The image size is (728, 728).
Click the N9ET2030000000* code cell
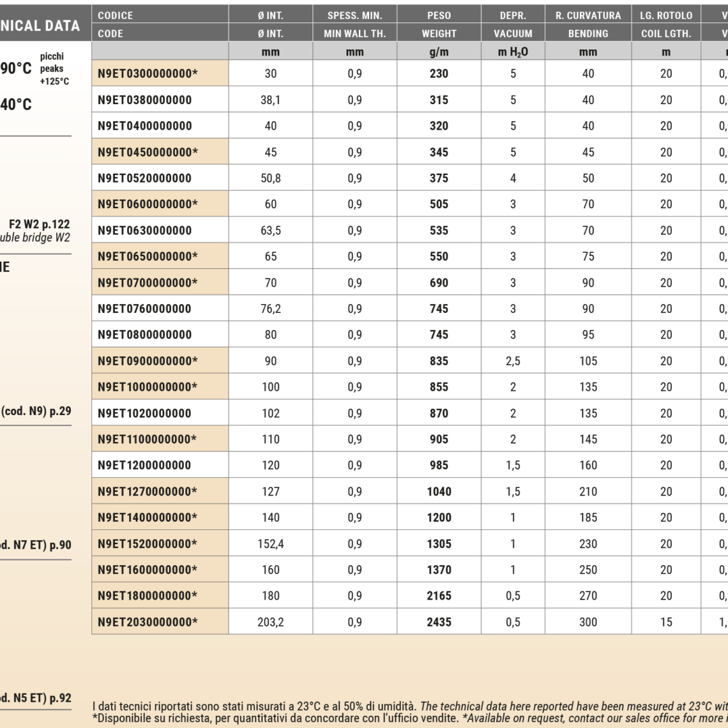click(148, 622)
